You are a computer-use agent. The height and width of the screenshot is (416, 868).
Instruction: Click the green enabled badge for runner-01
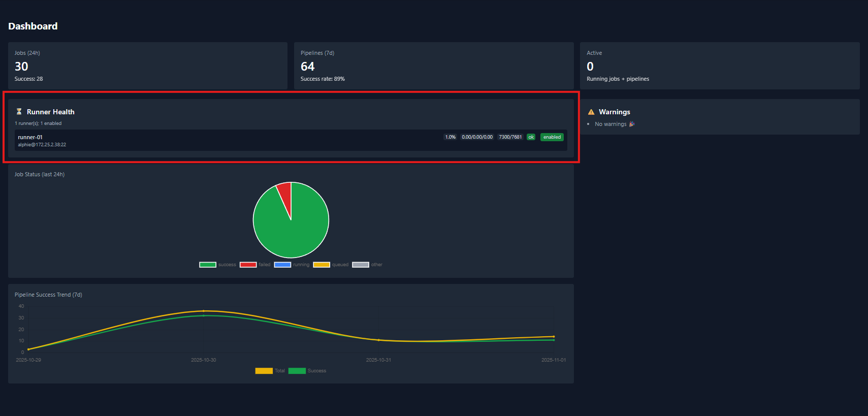pyautogui.click(x=552, y=137)
